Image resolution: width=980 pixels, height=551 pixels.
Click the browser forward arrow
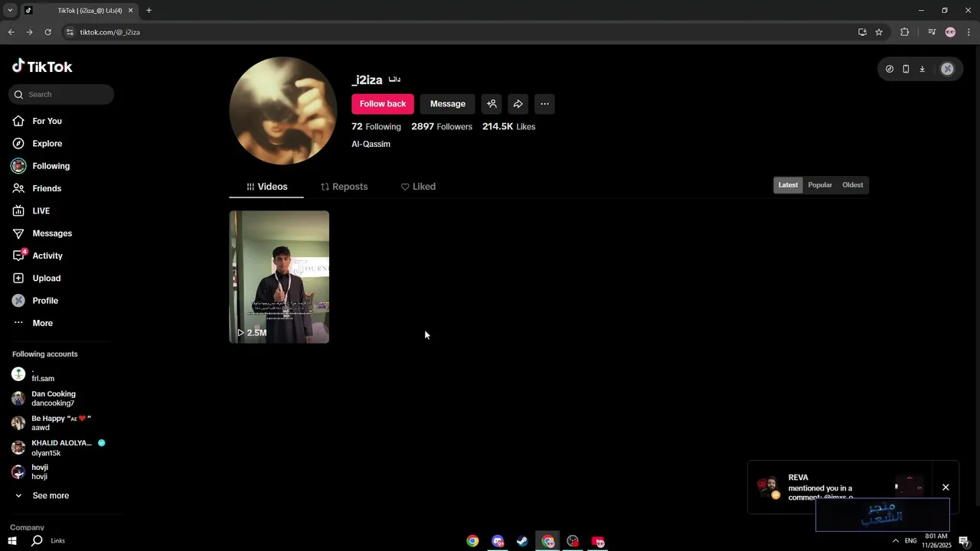click(29, 32)
